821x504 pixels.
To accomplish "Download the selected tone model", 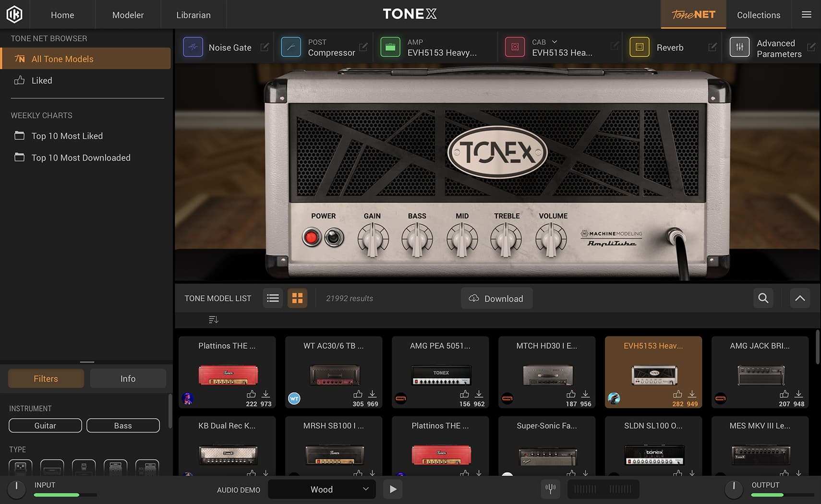I will tap(496, 298).
